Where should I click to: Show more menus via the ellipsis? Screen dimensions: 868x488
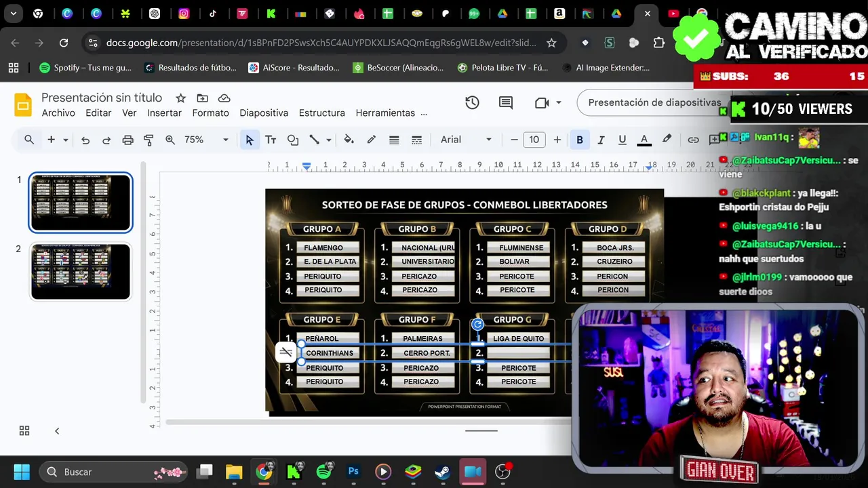424,113
